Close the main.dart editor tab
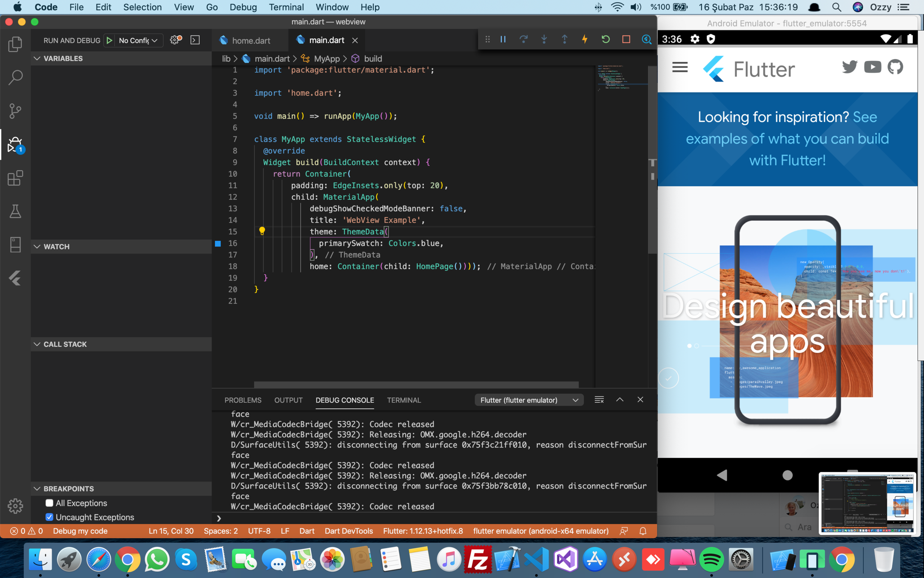 355,40
